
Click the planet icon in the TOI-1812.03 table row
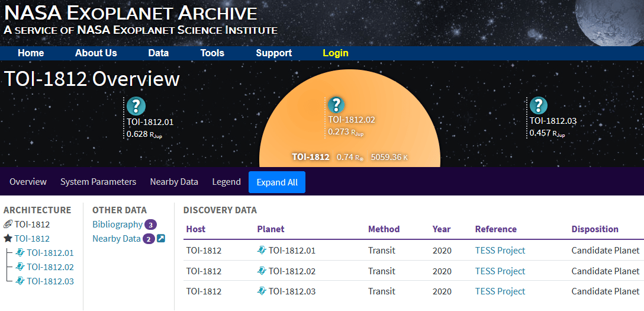(262, 291)
